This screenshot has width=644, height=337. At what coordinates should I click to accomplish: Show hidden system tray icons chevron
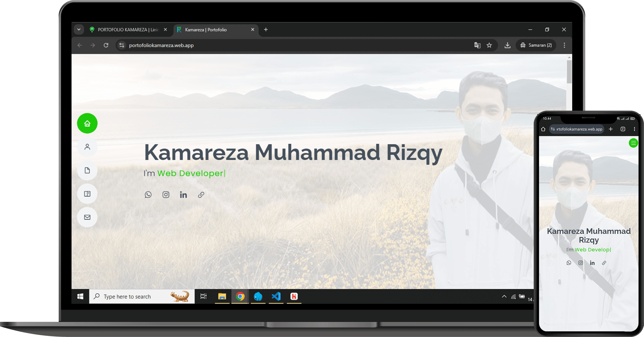coord(504,297)
